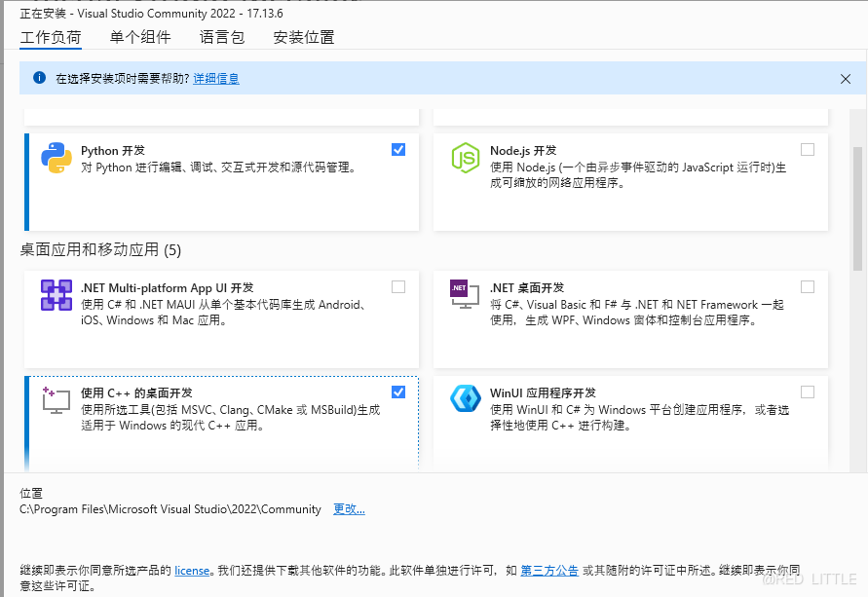The width and height of the screenshot is (868, 597).
Task: Click the 位置 label
Action: tap(31, 493)
